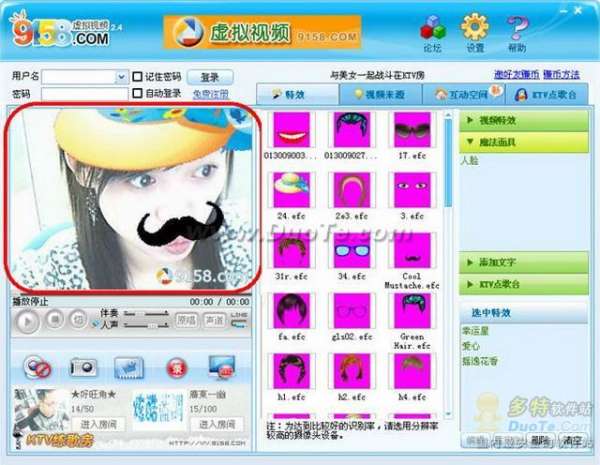Image resolution: width=600 pixels, height=465 pixels.
Task: Select the h1.efc black hair mask
Action: click(291, 371)
